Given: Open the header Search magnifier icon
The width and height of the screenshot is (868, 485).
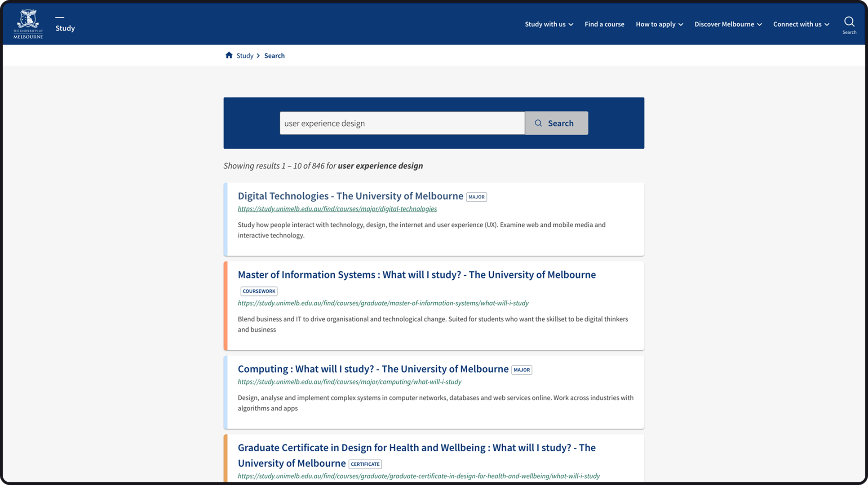Looking at the screenshot, I should [849, 24].
